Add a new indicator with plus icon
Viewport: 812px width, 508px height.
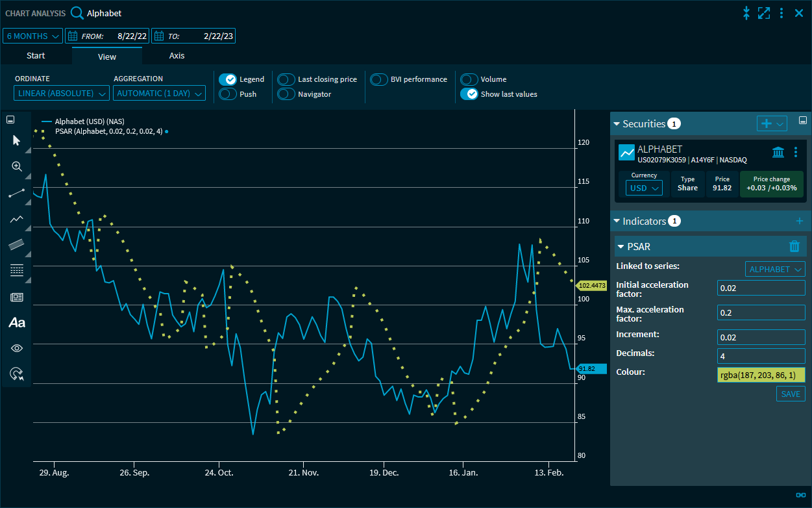click(799, 222)
